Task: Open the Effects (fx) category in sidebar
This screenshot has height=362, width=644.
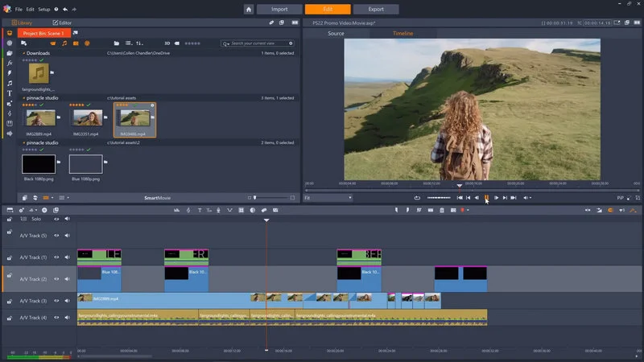Action: pos(10,63)
